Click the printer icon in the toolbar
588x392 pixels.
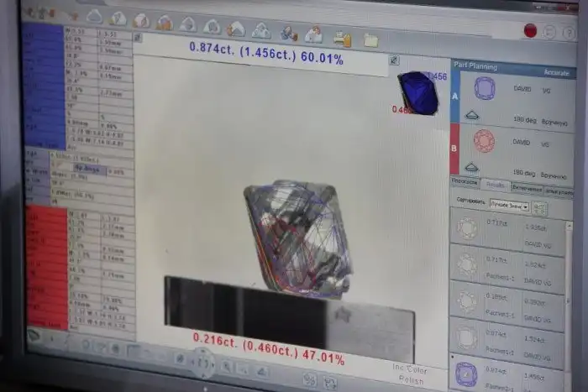(342, 38)
